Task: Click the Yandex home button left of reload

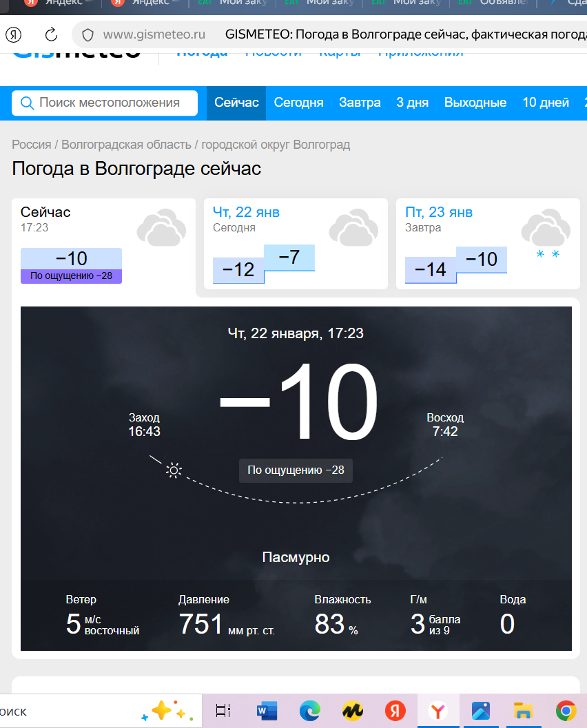Action: tap(14, 34)
